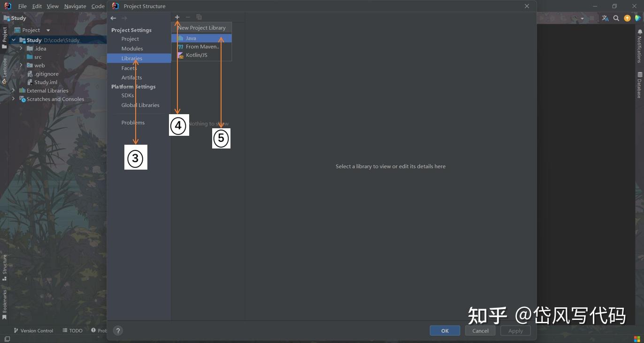Open the search magnifier icon in the title bar
Viewport: 644px width, 343px height.
tap(616, 18)
